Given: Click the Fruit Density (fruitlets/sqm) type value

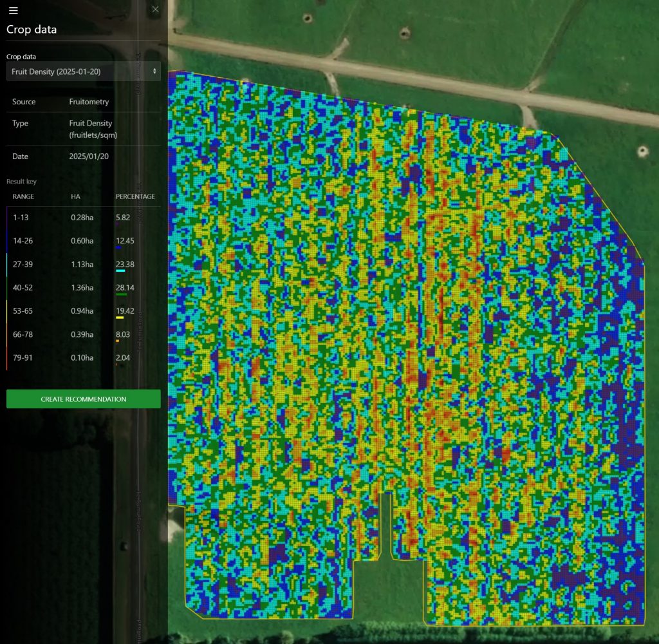Looking at the screenshot, I should (93, 129).
